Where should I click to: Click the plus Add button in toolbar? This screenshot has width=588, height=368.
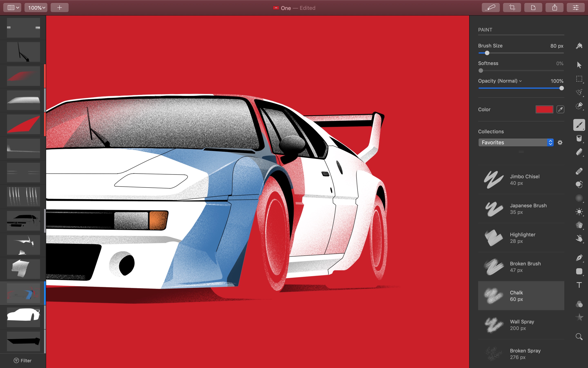[x=60, y=8]
